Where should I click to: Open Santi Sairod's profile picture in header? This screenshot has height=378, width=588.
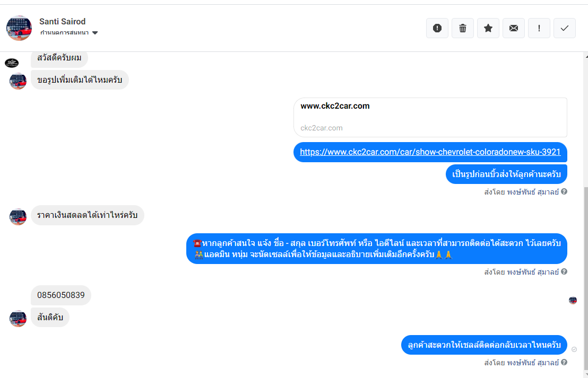tap(19, 28)
